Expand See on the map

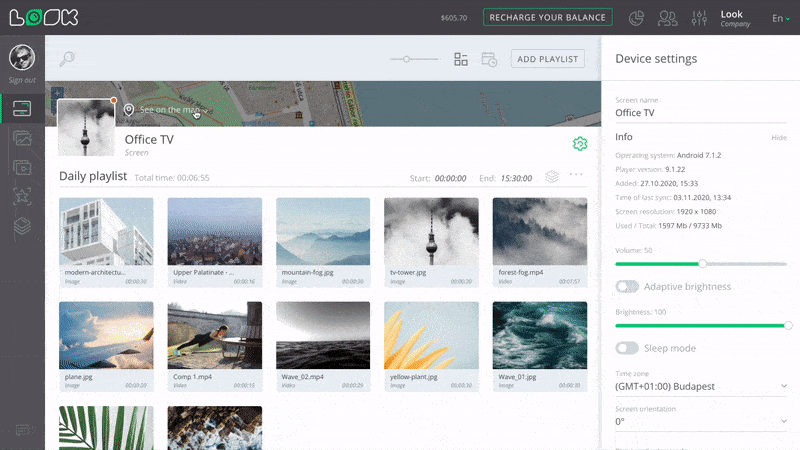coord(173,110)
